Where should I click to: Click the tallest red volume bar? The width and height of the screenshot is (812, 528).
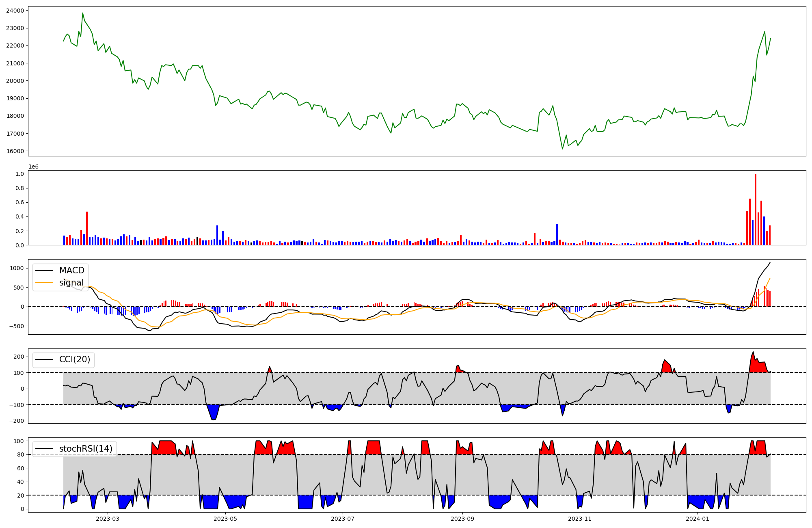point(755,209)
